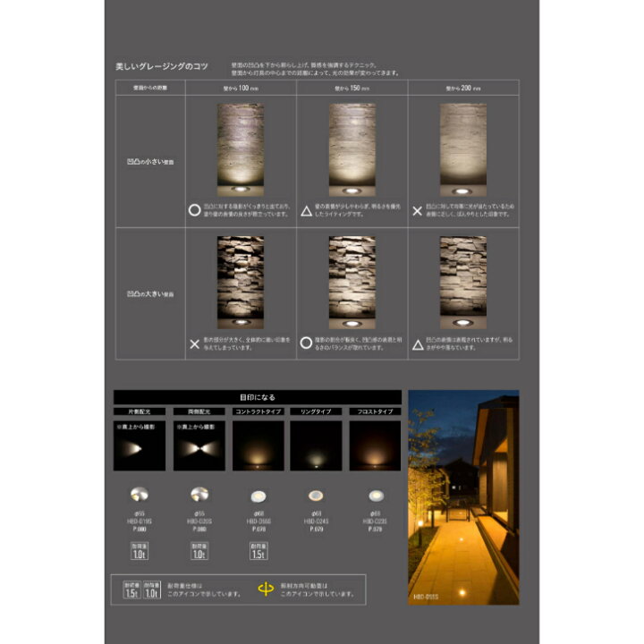Image resolution: width=644 pixels, height=644 pixels.
Task: Click the 1.0t load icon in the legend box
Action: [152, 589]
